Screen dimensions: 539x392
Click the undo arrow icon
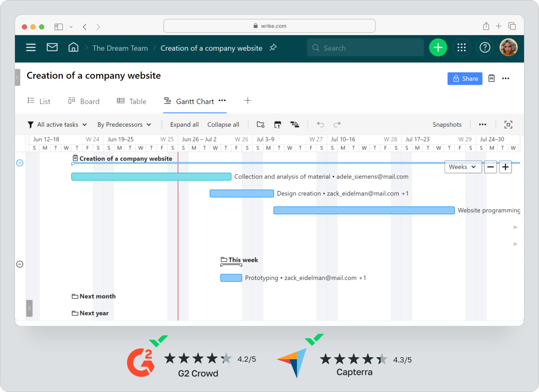pos(320,124)
